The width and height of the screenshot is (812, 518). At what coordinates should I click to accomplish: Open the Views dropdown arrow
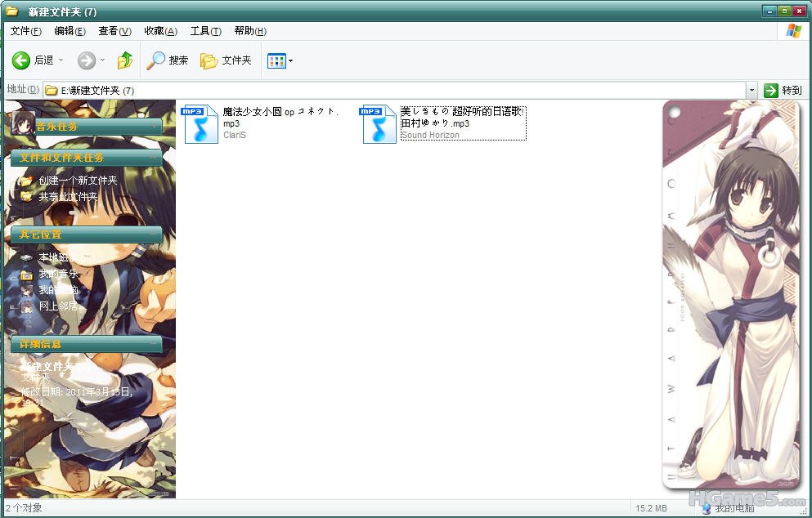pos(290,61)
